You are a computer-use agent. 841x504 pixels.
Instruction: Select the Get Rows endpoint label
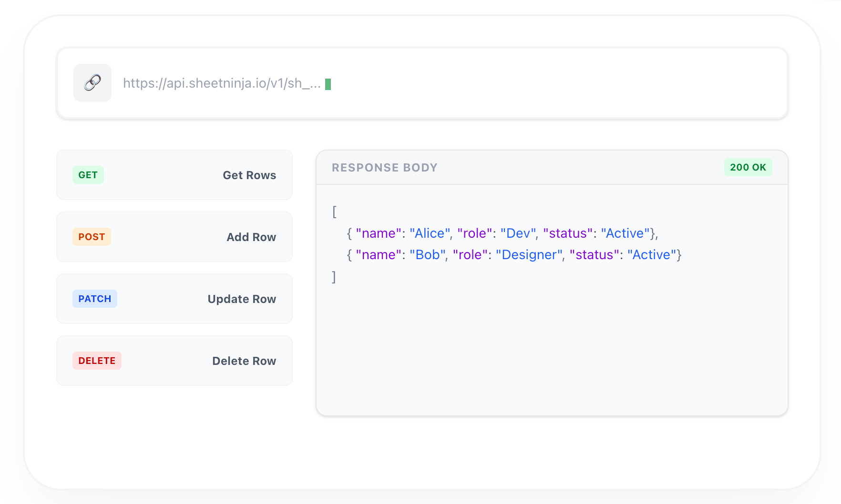pos(249,175)
